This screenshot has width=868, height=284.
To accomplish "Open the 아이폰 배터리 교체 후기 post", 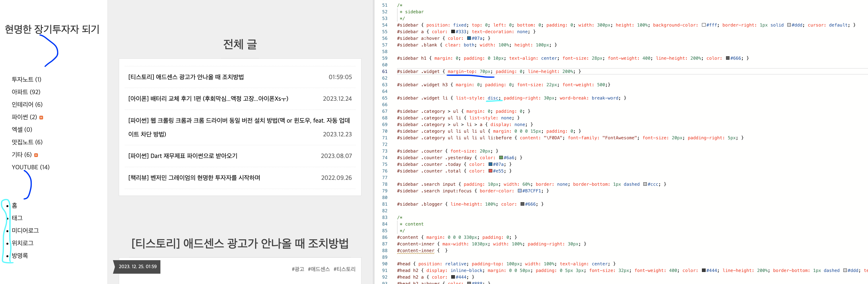I will [x=208, y=99].
